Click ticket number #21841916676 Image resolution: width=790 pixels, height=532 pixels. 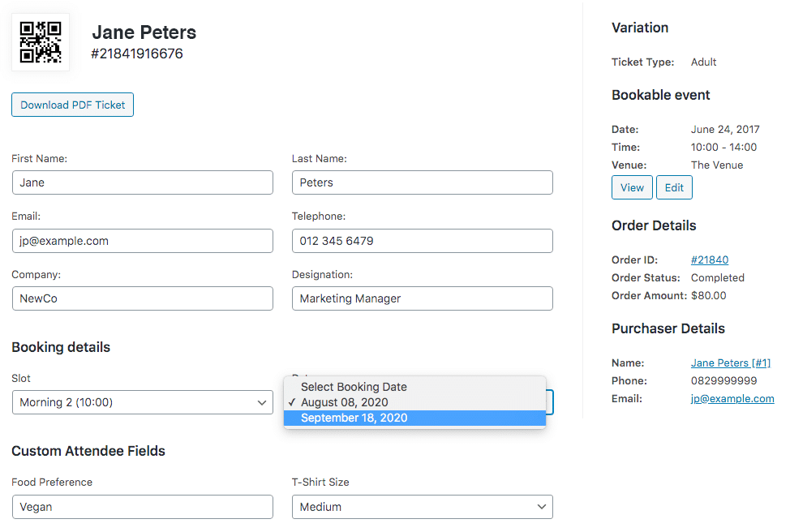click(136, 54)
